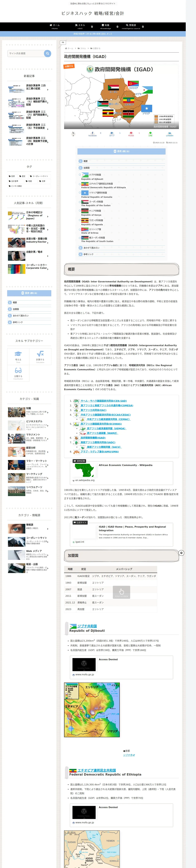
Task: Open 東アフリカ共同体(EAC) link
Action: (93, 410)
